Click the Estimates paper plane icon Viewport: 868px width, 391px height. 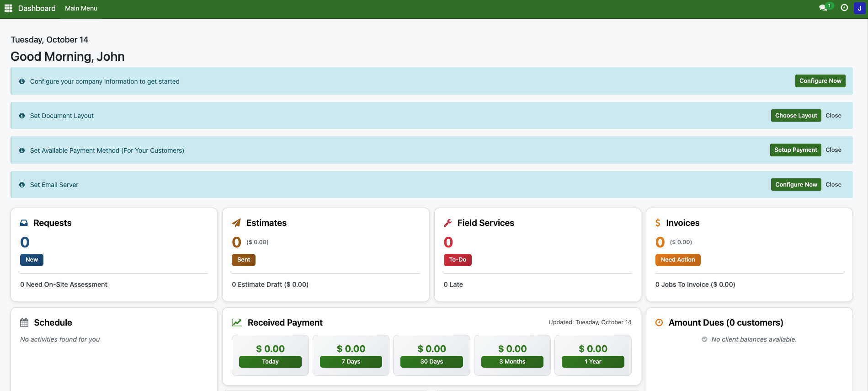(x=236, y=223)
